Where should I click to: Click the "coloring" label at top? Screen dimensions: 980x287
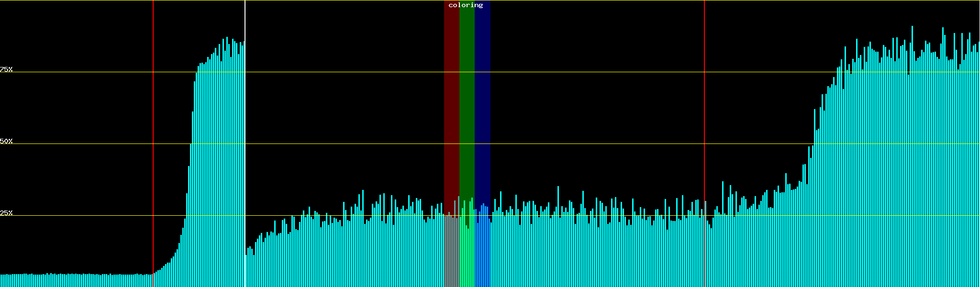point(466,5)
